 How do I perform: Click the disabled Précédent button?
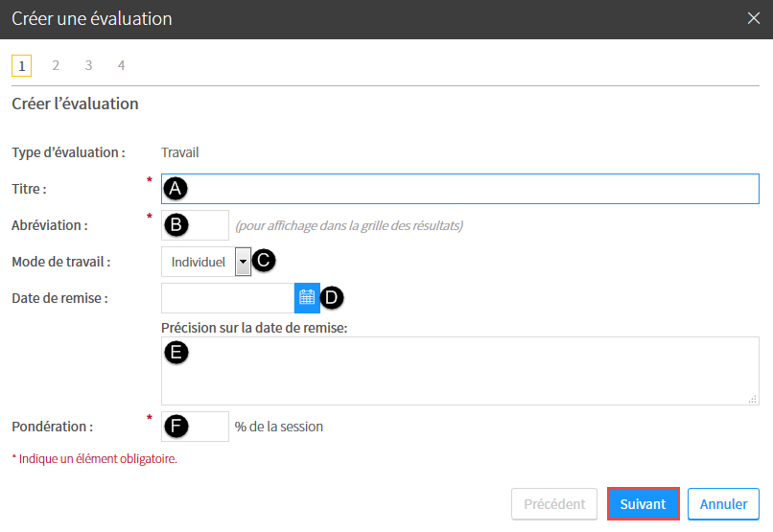554,504
